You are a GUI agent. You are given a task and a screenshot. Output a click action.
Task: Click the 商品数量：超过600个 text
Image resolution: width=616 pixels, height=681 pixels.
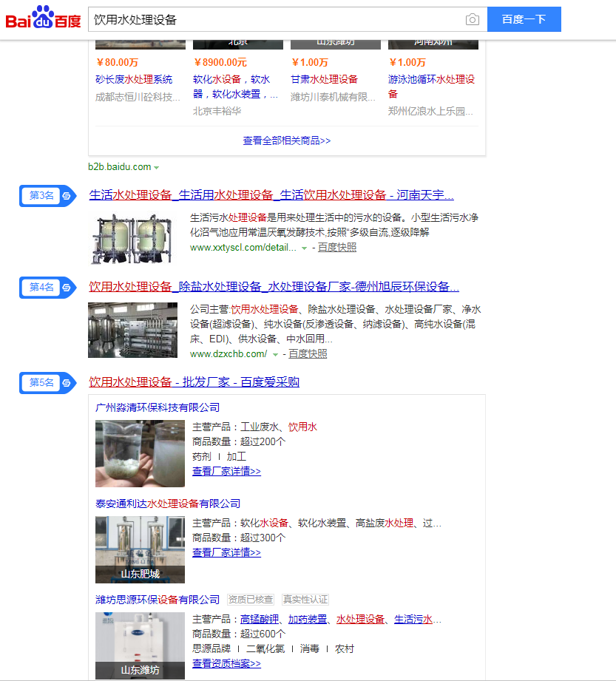(239, 634)
